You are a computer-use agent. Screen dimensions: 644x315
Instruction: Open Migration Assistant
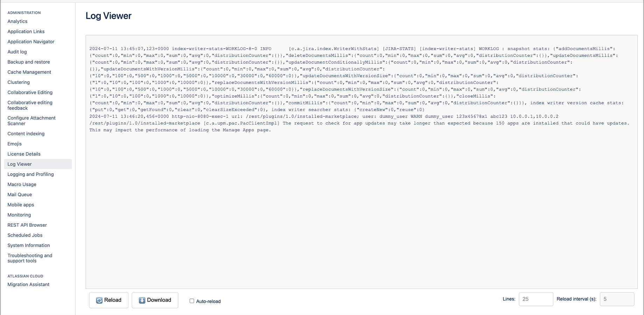pos(28,285)
